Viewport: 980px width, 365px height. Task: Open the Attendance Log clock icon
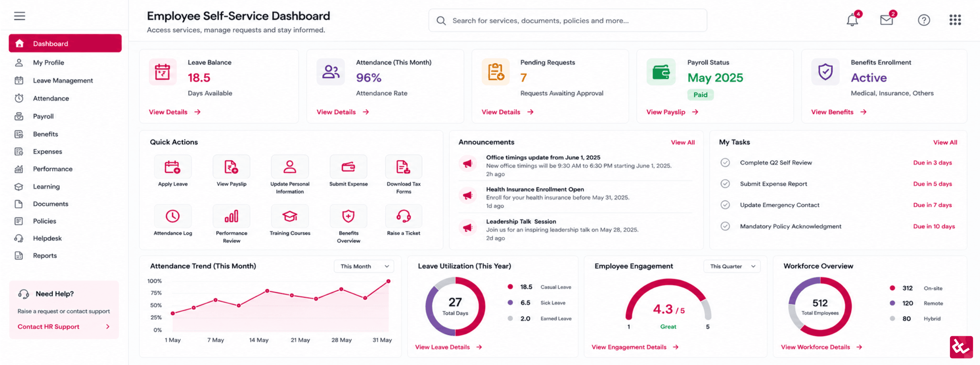tap(173, 216)
